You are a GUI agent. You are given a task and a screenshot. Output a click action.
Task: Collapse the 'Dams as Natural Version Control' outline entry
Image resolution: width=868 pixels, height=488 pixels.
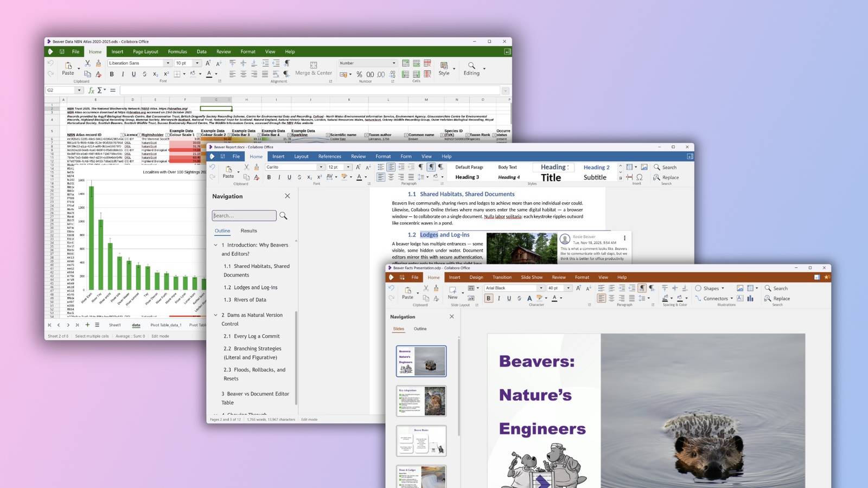tap(216, 315)
